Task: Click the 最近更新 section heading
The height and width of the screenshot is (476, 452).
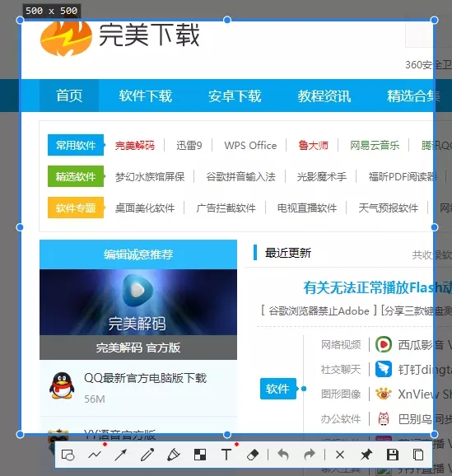Action: [288, 253]
